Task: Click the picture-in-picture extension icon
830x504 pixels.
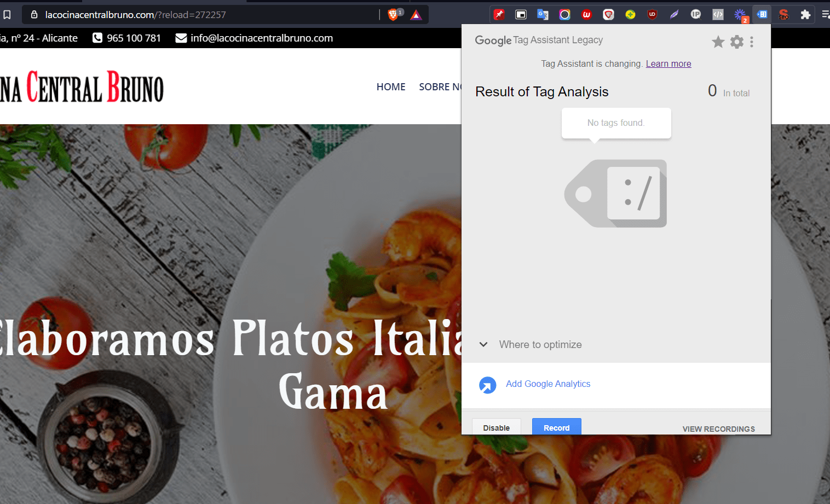Action: (x=521, y=15)
